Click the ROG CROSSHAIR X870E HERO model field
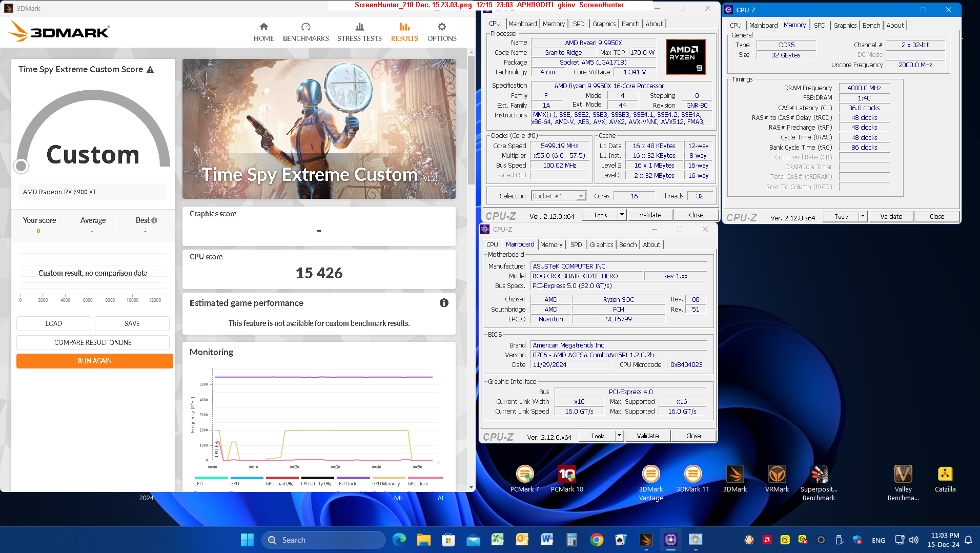 [587, 276]
